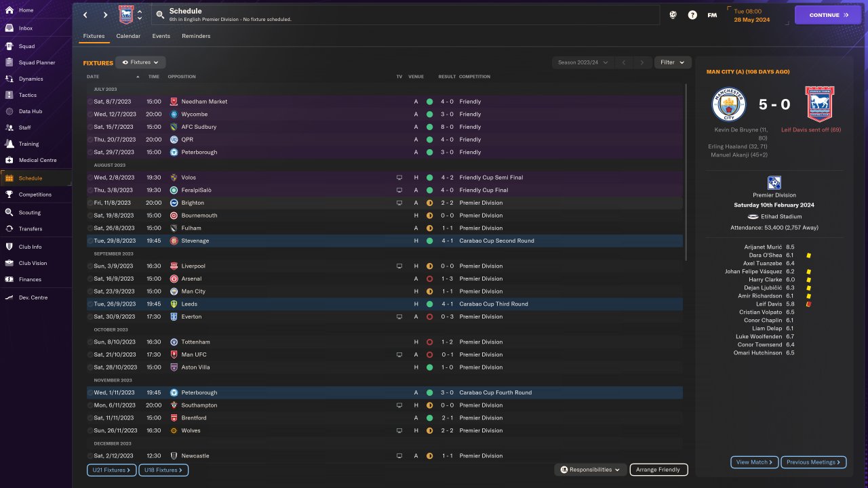Viewport: 868px width, 488px height.
Task: Click the Arrange Friendly button
Action: pyautogui.click(x=658, y=470)
